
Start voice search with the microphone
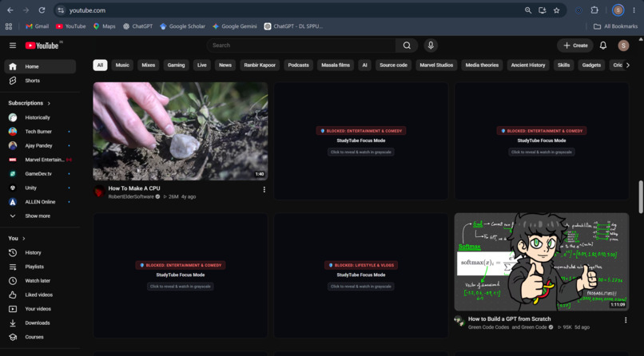[x=431, y=45]
